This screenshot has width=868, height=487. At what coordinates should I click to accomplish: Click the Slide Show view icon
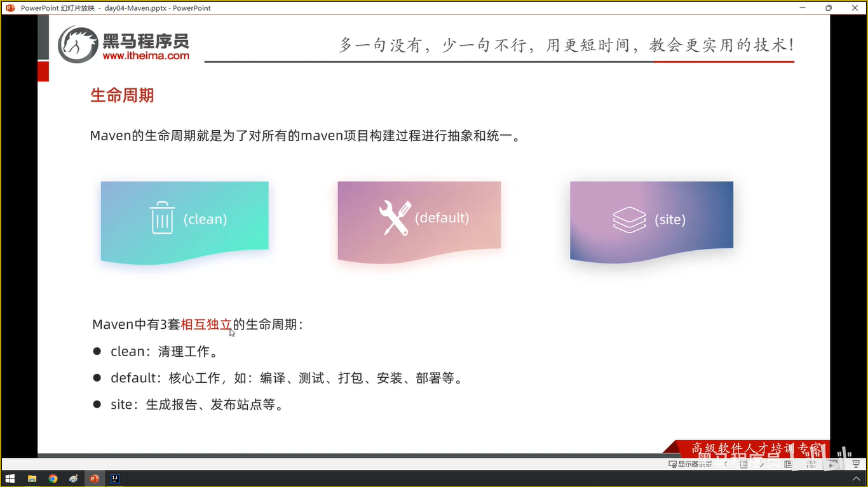pos(855,464)
